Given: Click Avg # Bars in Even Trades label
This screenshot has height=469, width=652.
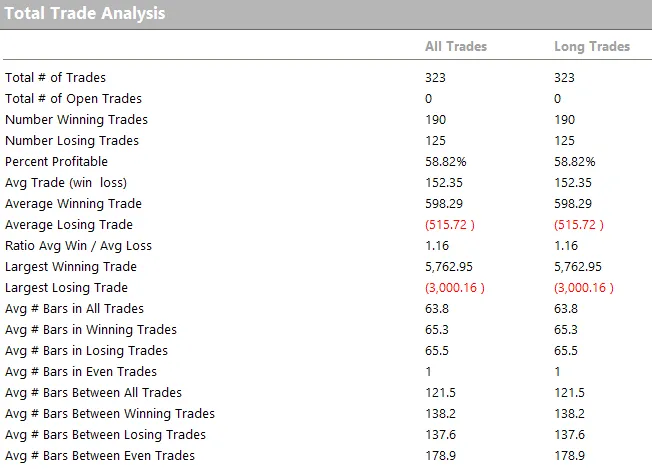Looking at the screenshot, I should (x=81, y=372).
